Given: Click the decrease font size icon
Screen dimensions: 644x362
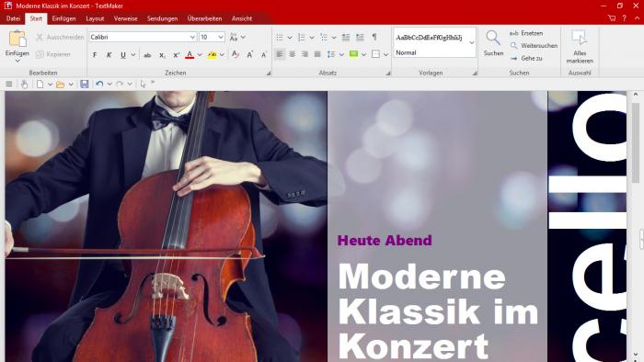Looking at the screenshot, I should [264, 54].
